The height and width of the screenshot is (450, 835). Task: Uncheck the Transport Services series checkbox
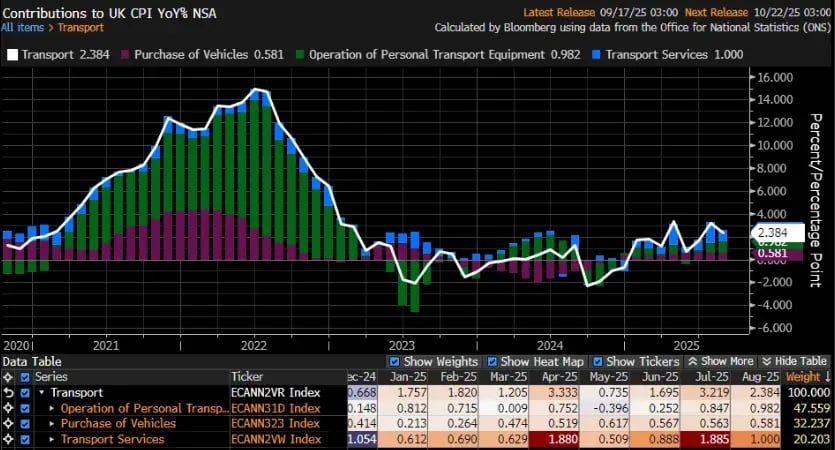click(x=25, y=439)
